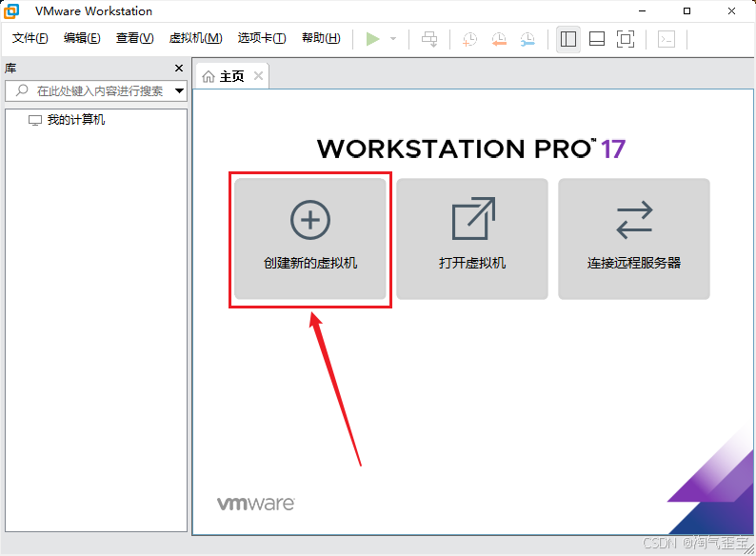Toggle the thumbnail bar view icon
The image size is (756, 556).
pos(597,39)
